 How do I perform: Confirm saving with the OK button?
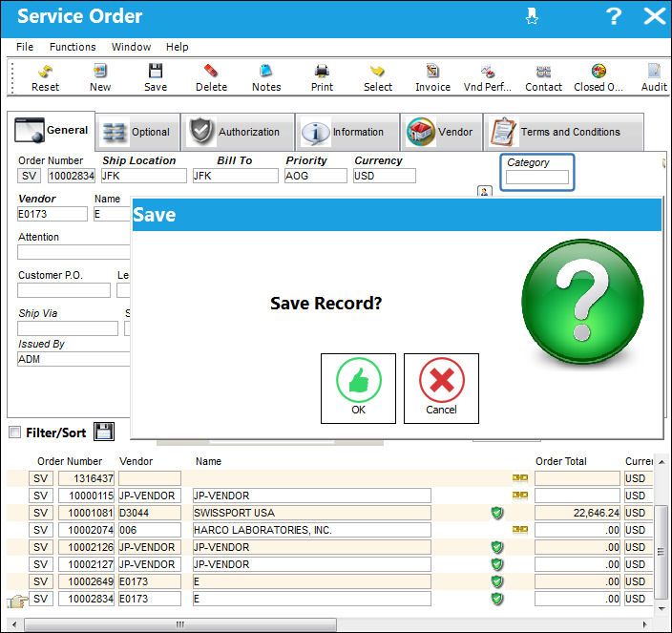pos(358,389)
